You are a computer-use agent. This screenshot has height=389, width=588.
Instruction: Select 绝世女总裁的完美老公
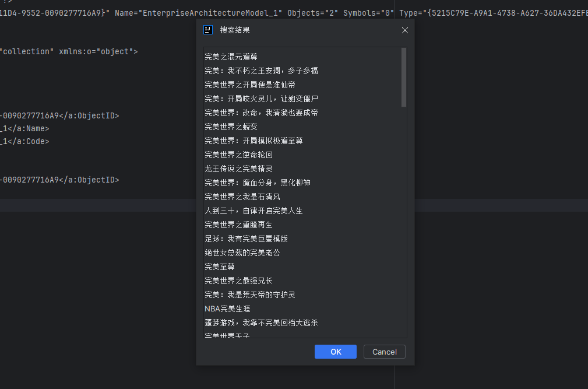(x=242, y=252)
